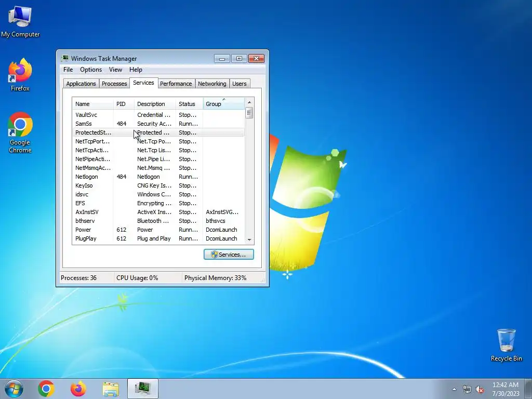Sort services by Name column
532x399 pixels.
tap(93, 104)
